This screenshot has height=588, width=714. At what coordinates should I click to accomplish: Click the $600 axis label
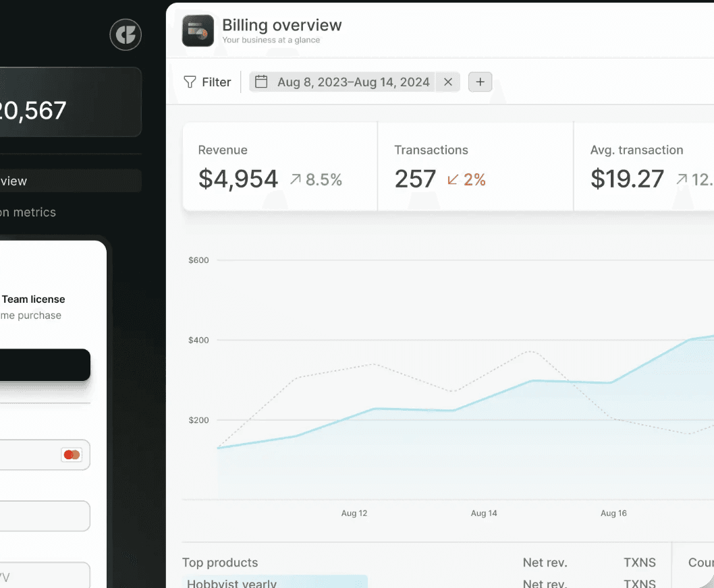[x=198, y=260]
